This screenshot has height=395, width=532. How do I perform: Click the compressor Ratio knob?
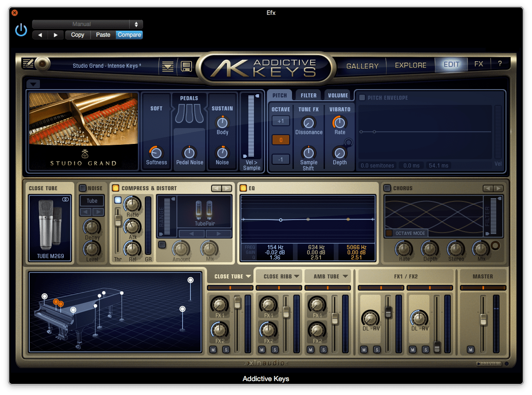coord(132,204)
